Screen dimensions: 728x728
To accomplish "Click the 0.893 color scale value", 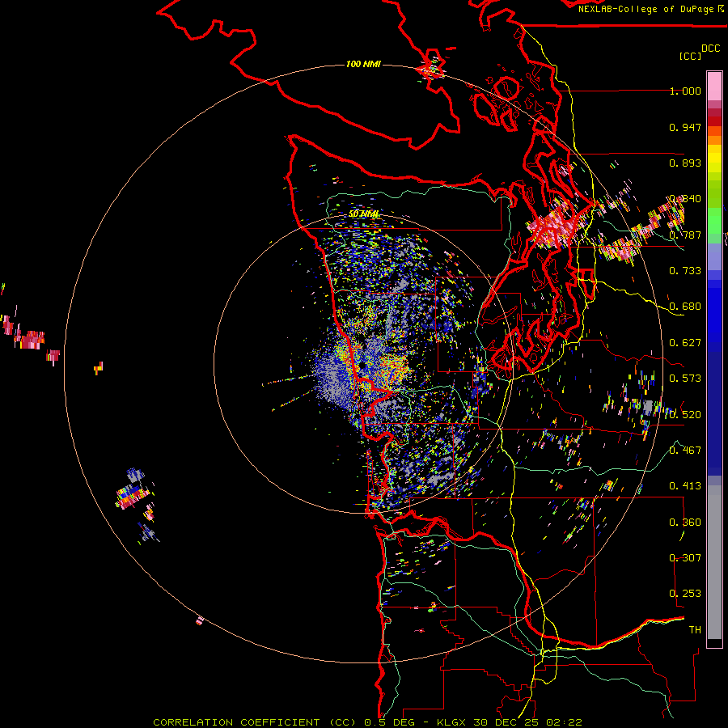I will 685,163.
